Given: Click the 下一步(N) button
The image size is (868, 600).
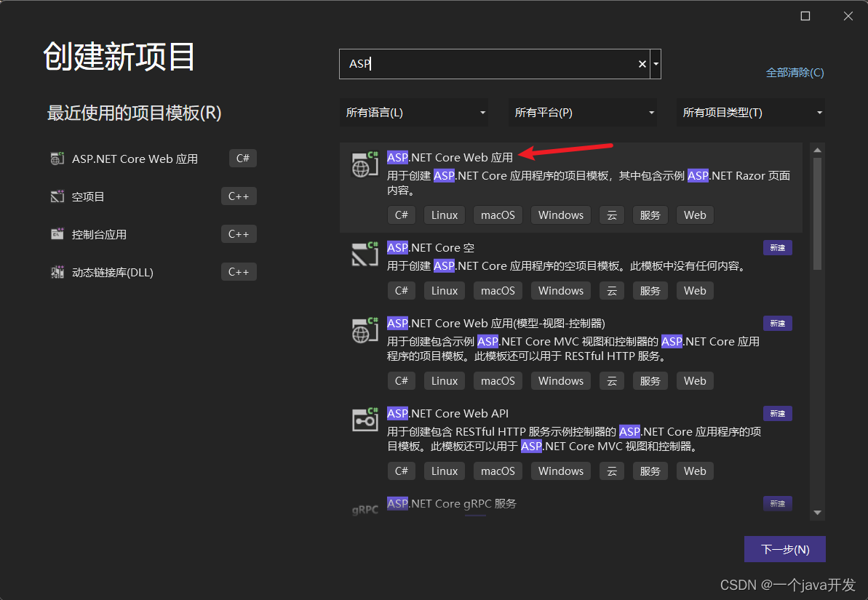Looking at the screenshot, I should pos(784,549).
